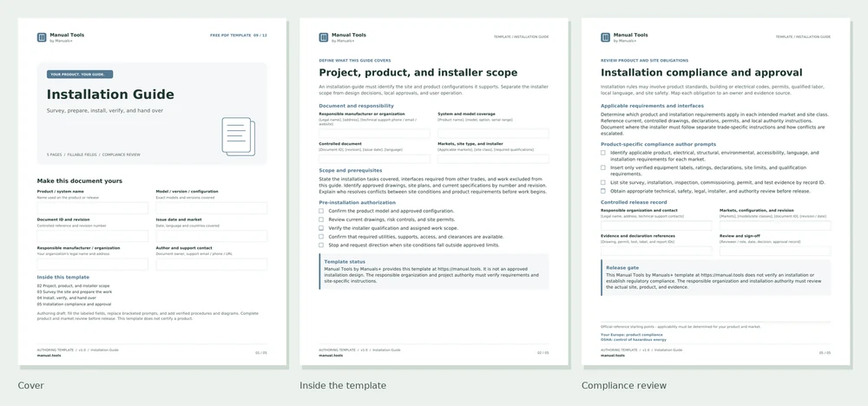Screen dimensions: 868x406
Task: Check 'Confirm the product model and approved configuration'
Action: (x=321, y=211)
